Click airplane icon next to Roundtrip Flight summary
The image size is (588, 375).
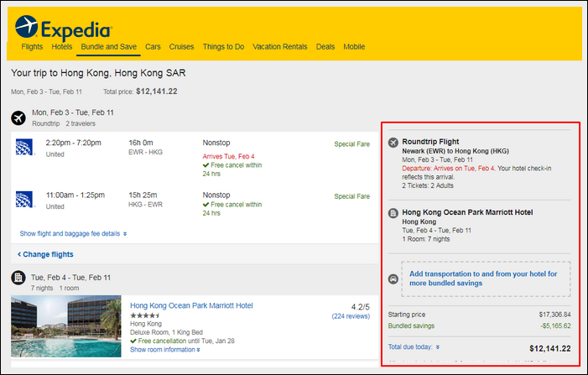pyautogui.click(x=393, y=143)
